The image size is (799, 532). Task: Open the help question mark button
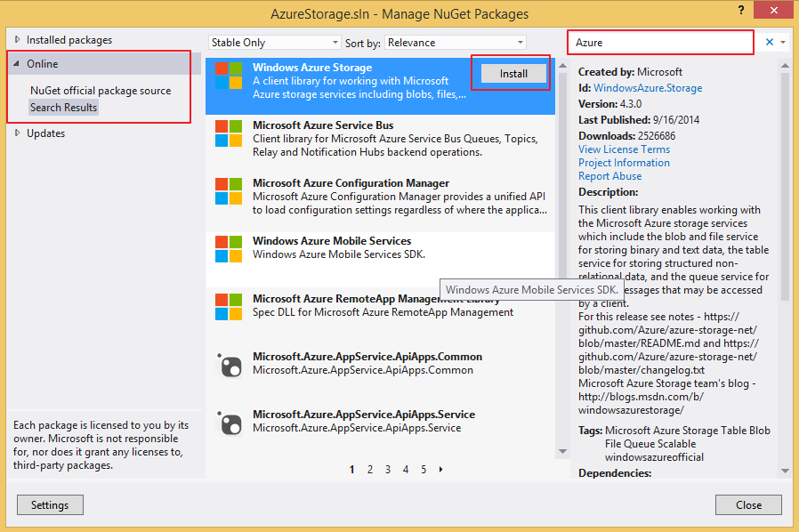click(x=741, y=10)
